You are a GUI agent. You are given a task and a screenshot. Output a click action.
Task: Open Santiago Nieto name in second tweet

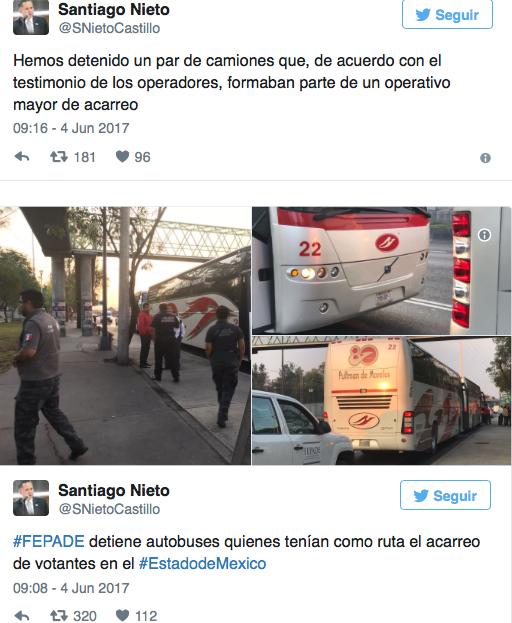(x=114, y=490)
